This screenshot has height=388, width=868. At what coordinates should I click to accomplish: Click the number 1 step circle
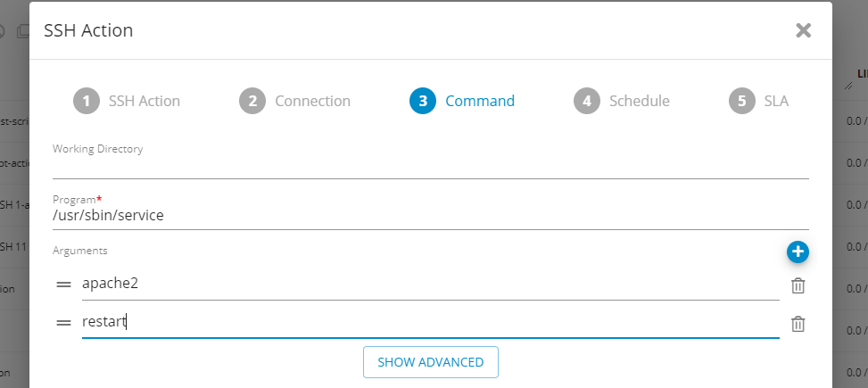[x=86, y=101]
